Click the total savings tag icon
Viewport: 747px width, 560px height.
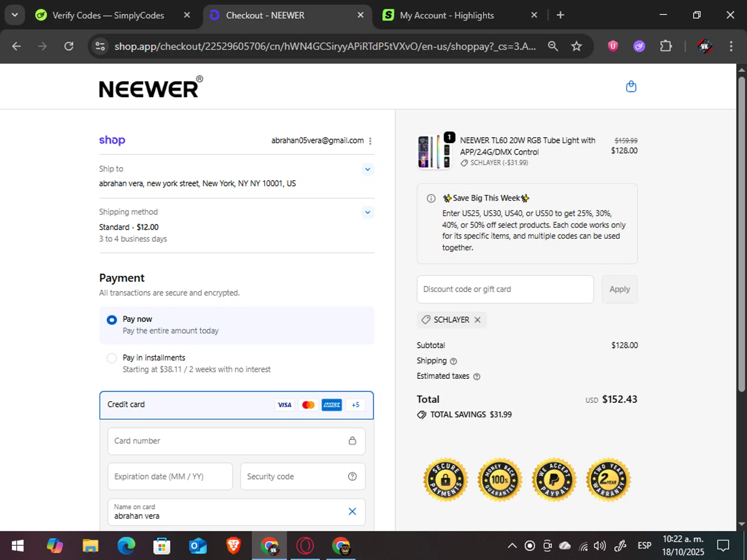tap(422, 415)
